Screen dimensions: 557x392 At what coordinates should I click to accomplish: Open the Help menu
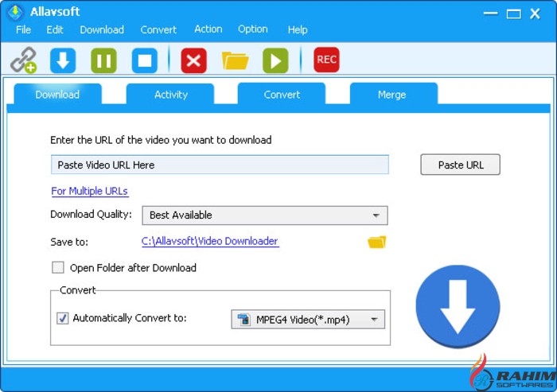click(x=298, y=29)
